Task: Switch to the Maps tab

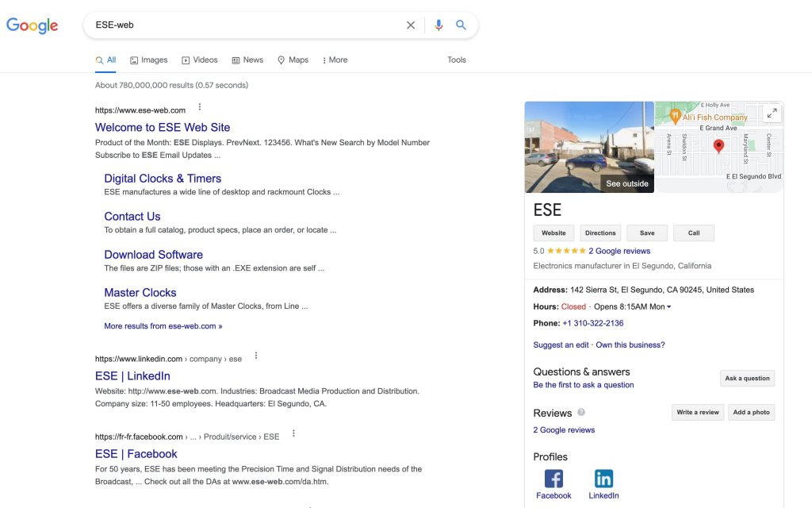Action: click(x=293, y=60)
